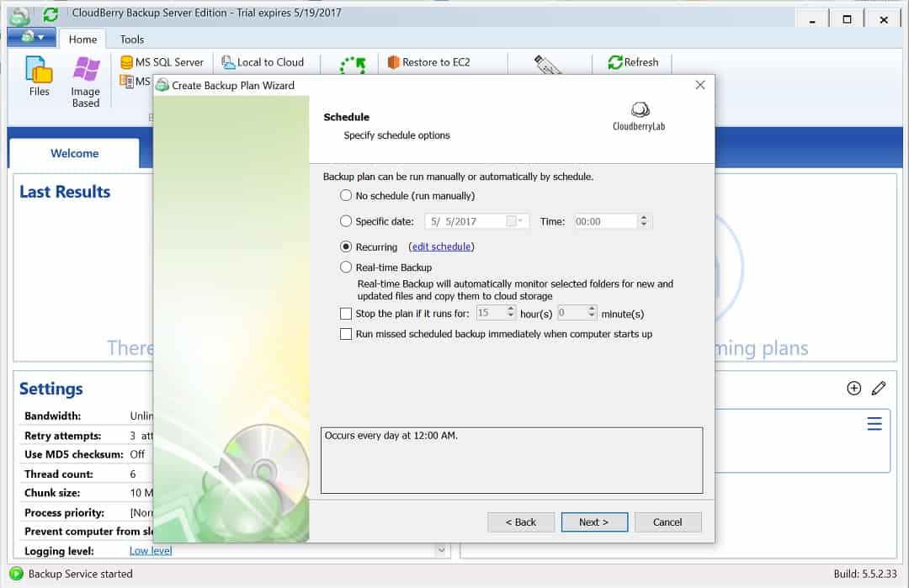Expand the Settings panel dropdown arrow
Screen dimensions: 909x588
pyautogui.click(x=441, y=549)
